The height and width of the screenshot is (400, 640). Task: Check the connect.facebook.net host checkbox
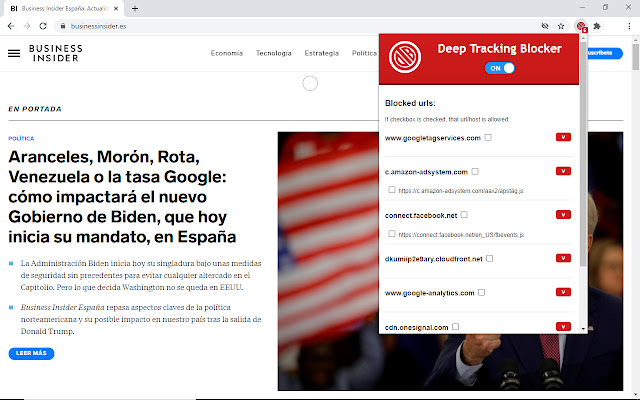[464, 215]
